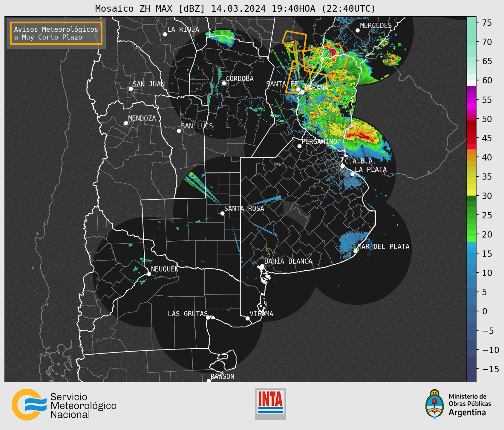The width and height of the screenshot is (504, 430).
Task: Click the 60 dBZ colorbar label
Action: (487, 80)
